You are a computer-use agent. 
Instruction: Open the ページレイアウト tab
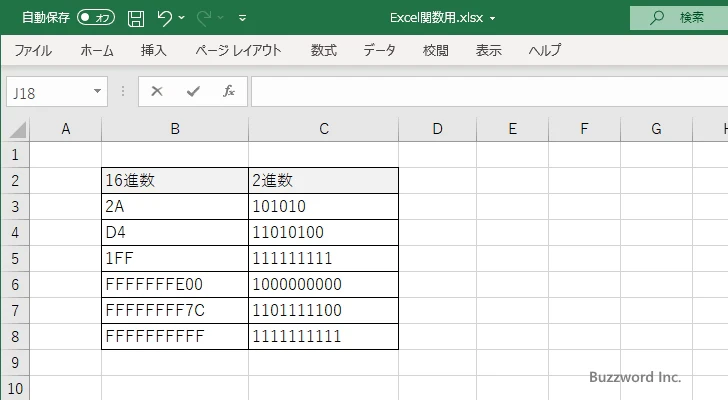tap(238, 50)
